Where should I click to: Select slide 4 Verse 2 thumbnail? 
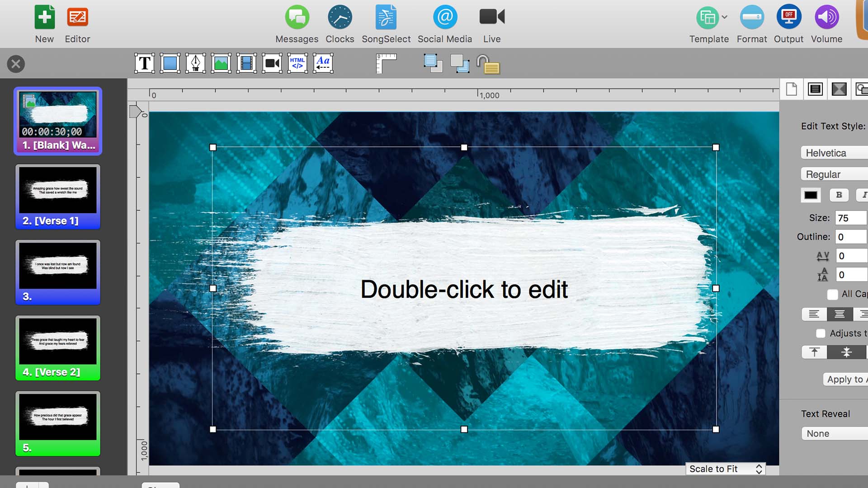click(x=58, y=348)
